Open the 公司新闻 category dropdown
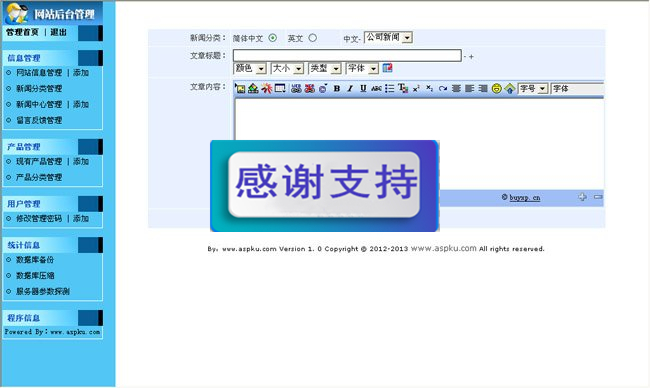This screenshot has height=388, width=650. tap(388, 37)
